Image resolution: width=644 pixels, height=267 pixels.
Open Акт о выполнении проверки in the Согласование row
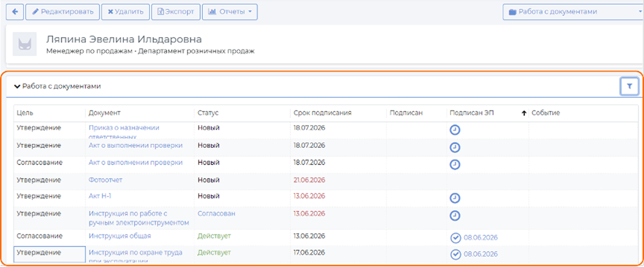(136, 163)
